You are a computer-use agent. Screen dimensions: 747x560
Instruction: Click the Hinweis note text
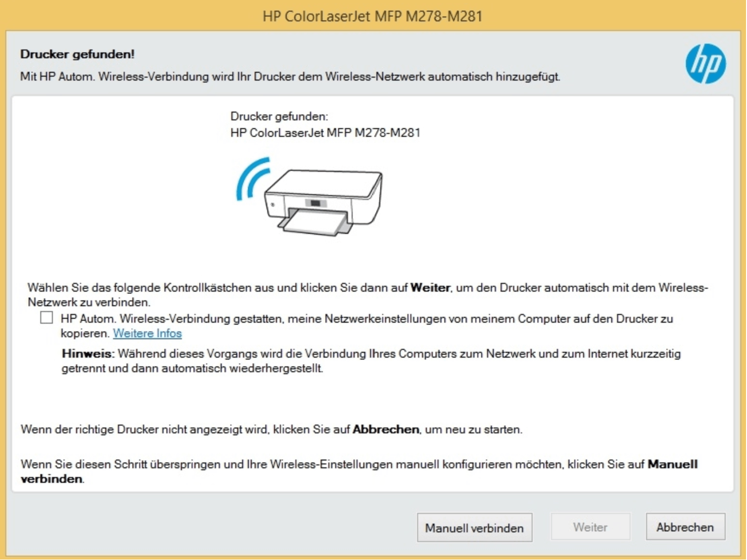pyautogui.click(x=371, y=361)
